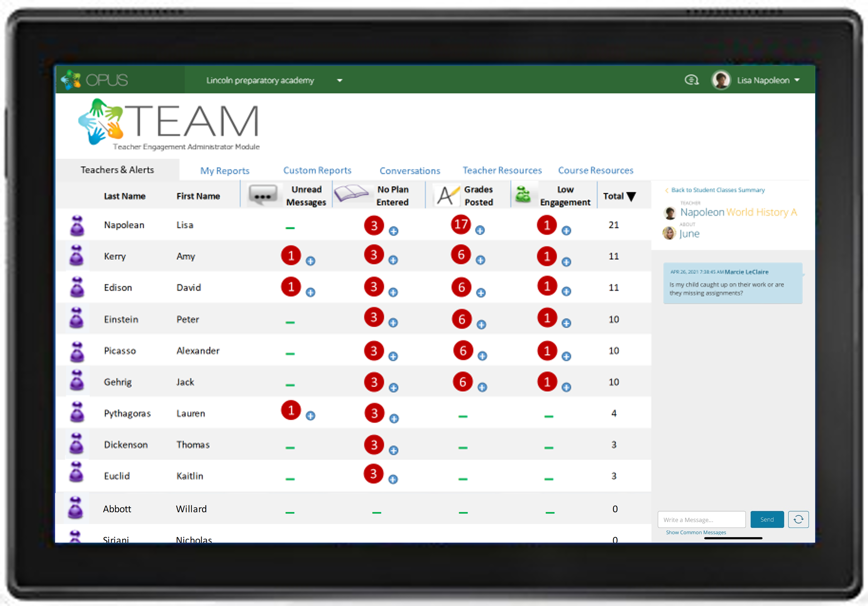
Task: Click the open book No Plan icon
Action: click(351, 193)
